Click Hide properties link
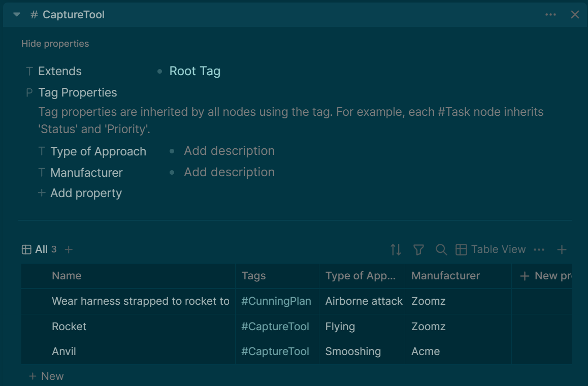The width and height of the screenshot is (588, 386). point(55,44)
